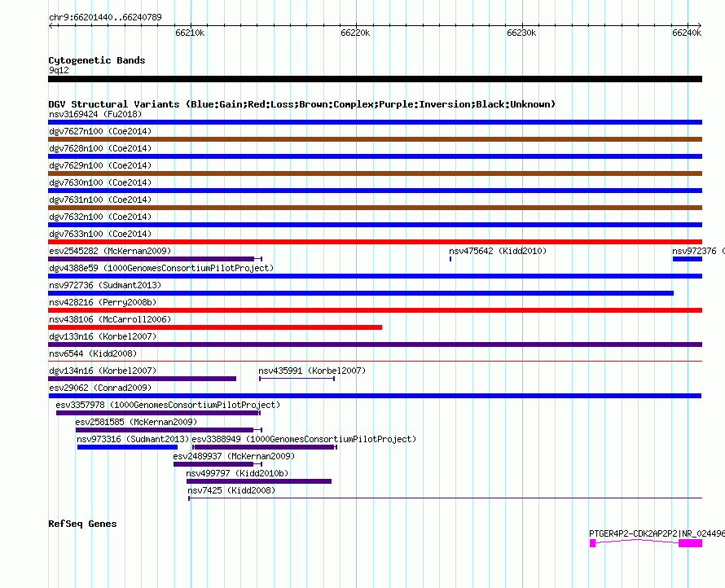This screenshot has width=725, height=588.
Task: Click esv2581585 (McKernan2009) label
Action: tap(136, 422)
